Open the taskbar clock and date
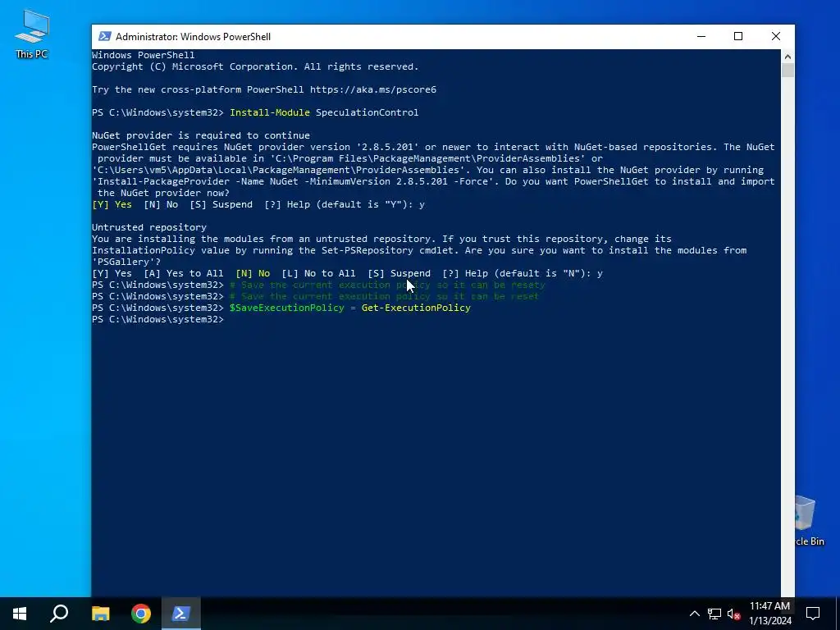840x630 pixels. click(769, 614)
